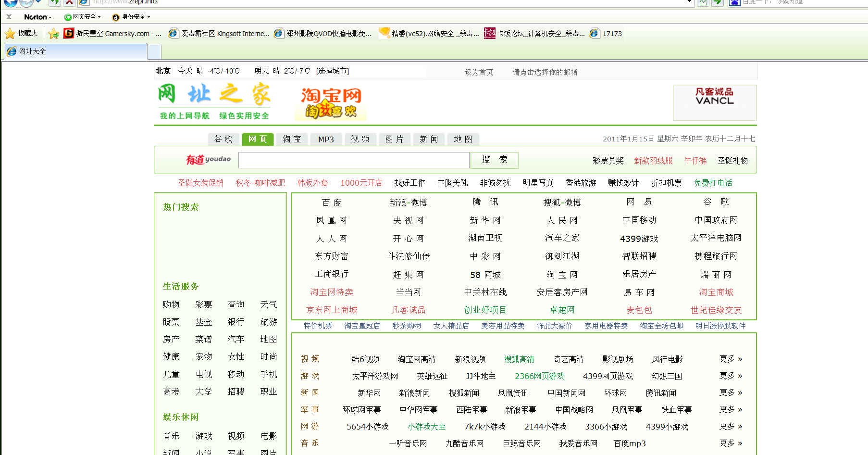Close the Norton toolbar with X
868x455 pixels.
(x=9, y=17)
